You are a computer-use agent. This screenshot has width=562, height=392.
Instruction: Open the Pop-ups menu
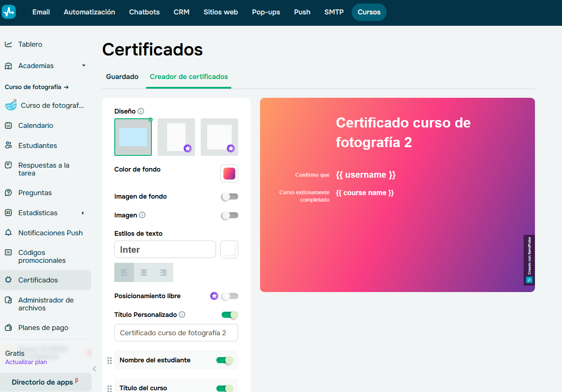pos(266,12)
